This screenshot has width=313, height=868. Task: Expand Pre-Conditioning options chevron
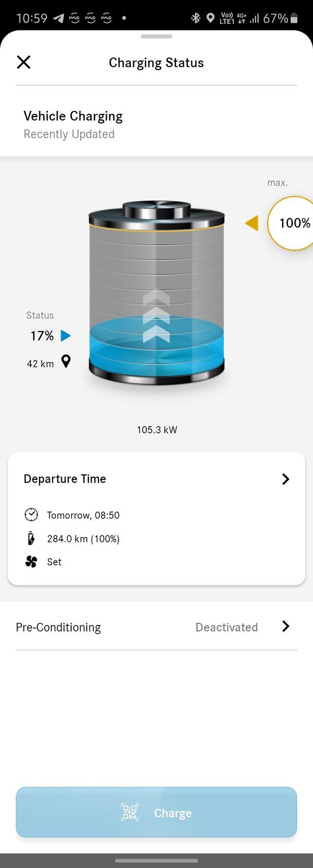(286, 626)
